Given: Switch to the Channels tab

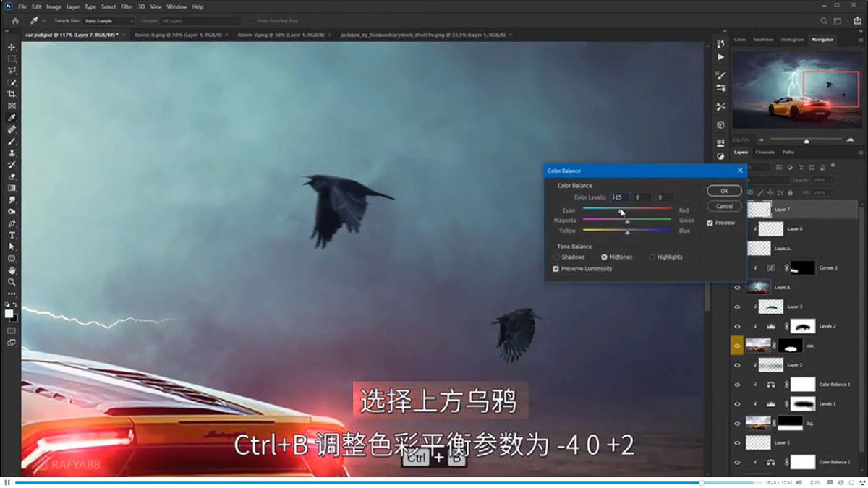Looking at the screenshot, I should (765, 152).
